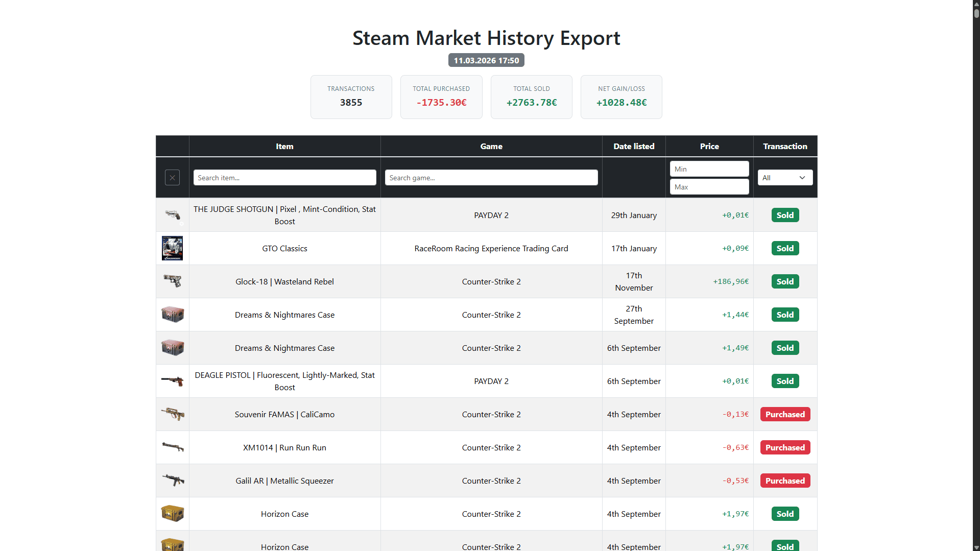This screenshot has height=551, width=980.
Task: Click the Horizon Case crate icon
Action: pyautogui.click(x=172, y=514)
